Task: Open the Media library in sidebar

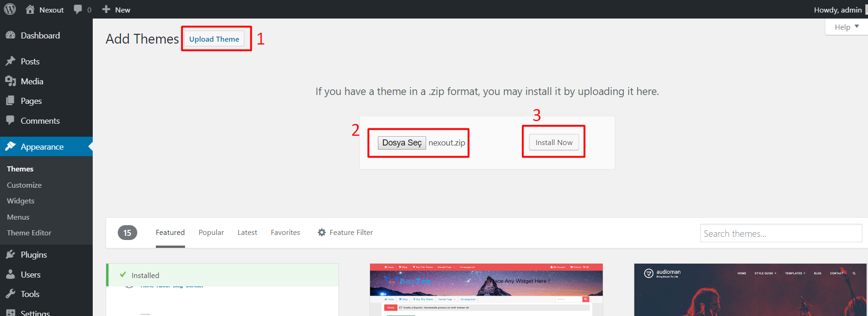Action: pyautogui.click(x=32, y=82)
